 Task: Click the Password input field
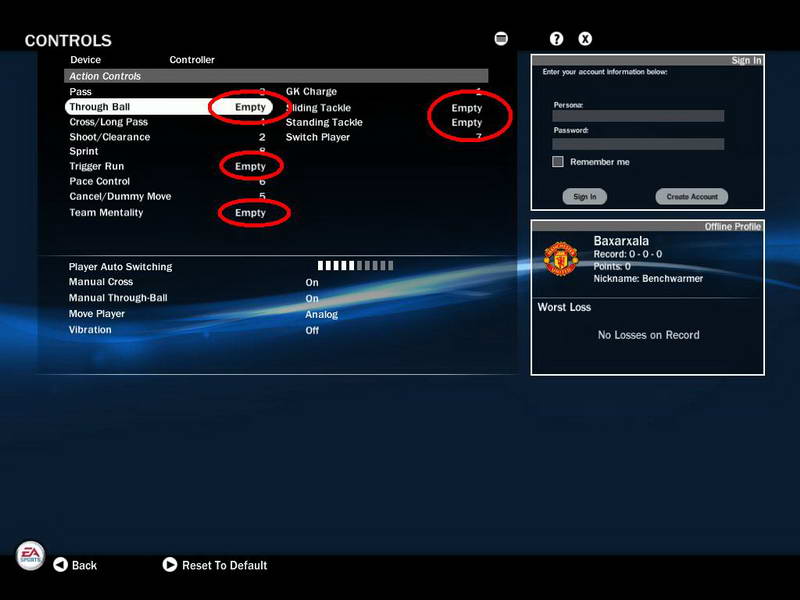pyautogui.click(x=638, y=144)
